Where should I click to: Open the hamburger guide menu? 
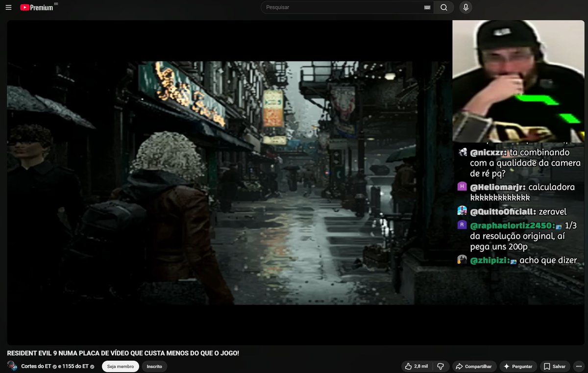point(8,7)
